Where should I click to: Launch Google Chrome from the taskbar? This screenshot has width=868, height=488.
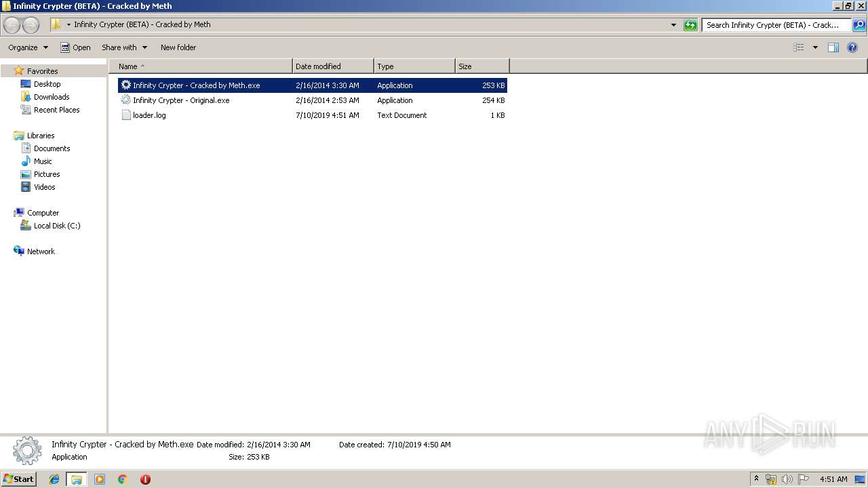pos(122,479)
